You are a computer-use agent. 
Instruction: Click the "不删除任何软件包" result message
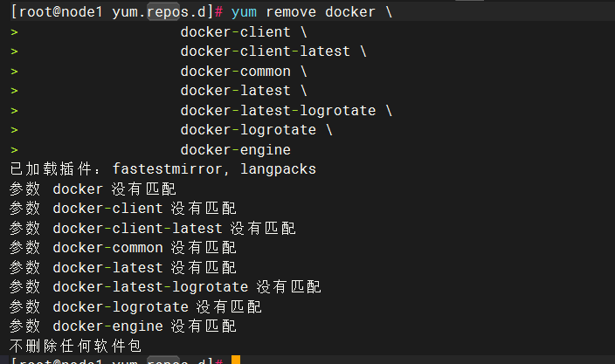point(75,346)
